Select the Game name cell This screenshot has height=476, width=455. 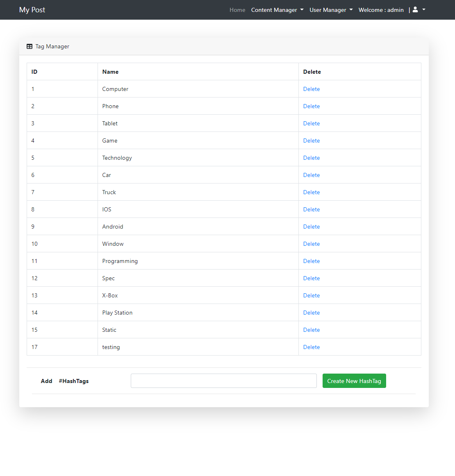click(x=198, y=141)
